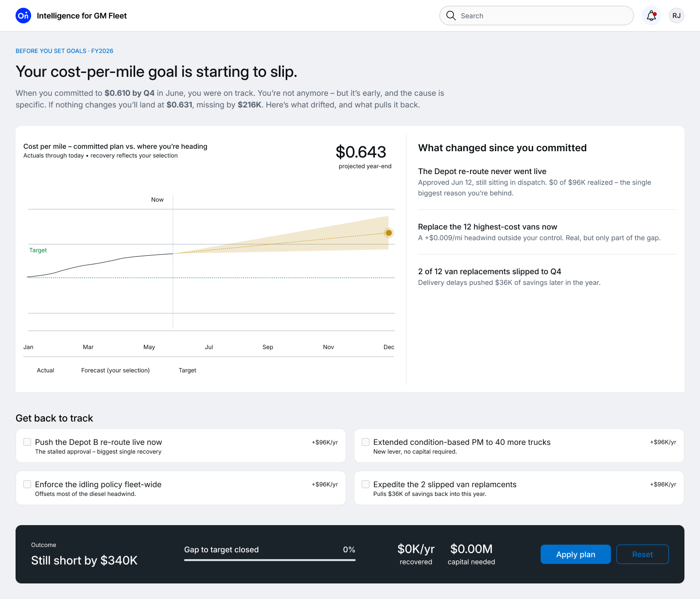The height and width of the screenshot is (599, 700).
Task: Click the forecast year-end point on chart
Action: pyautogui.click(x=389, y=233)
